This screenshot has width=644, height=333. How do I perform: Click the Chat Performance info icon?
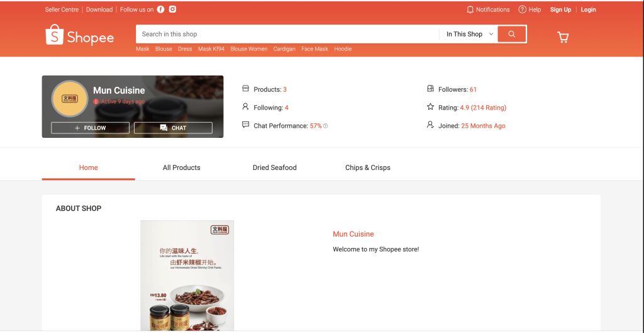(326, 126)
